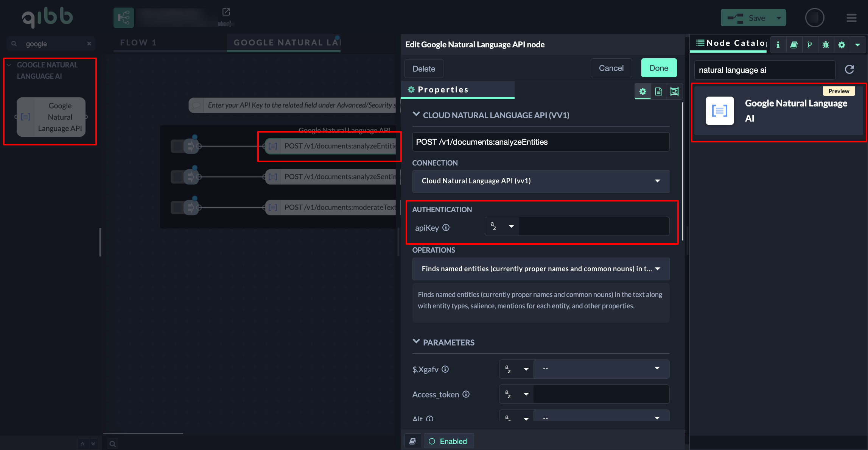
Task: Open the node appearance icon
Action: tap(674, 91)
